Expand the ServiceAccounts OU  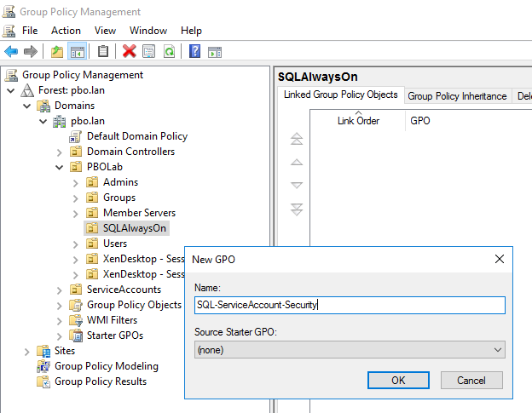[60, 290]
